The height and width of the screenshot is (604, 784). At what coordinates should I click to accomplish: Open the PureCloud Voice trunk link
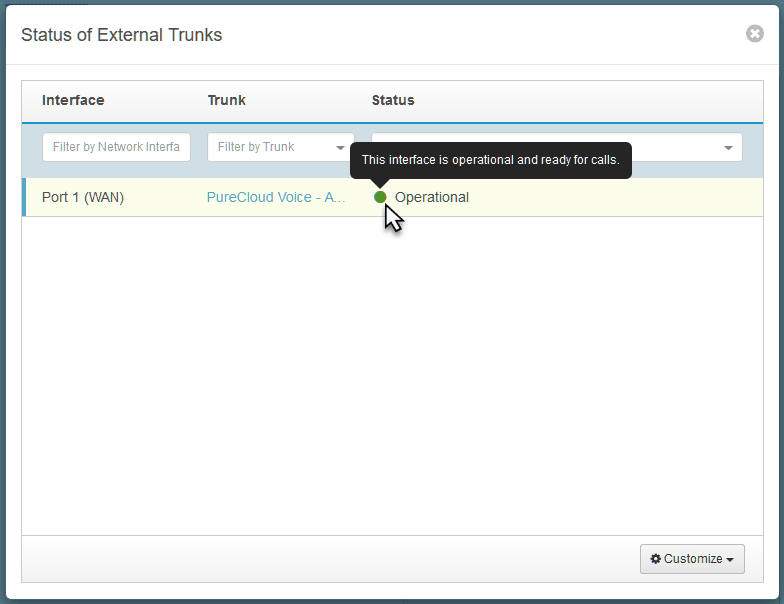(276, 197)
